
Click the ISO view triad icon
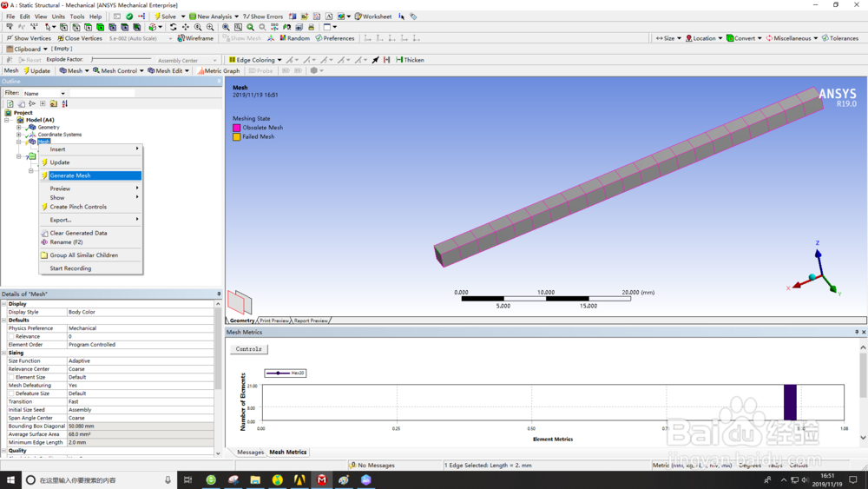point(274,27)
